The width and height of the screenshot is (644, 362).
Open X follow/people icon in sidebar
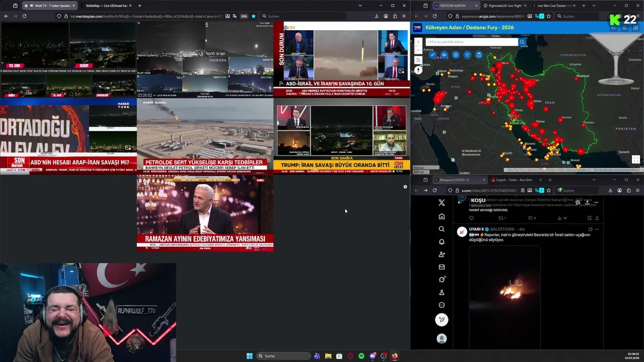click(x=442, y=254)
